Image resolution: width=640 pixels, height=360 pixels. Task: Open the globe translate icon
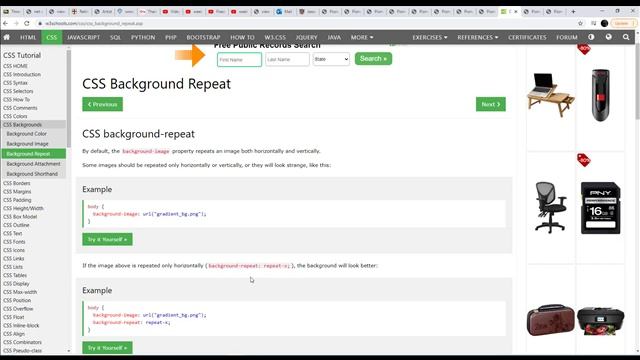tap(609, 37)
